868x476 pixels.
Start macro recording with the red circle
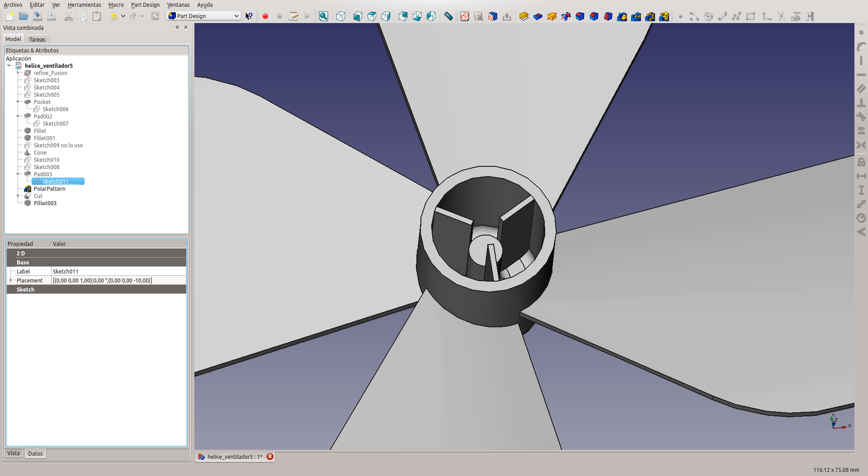pos(265,16)
